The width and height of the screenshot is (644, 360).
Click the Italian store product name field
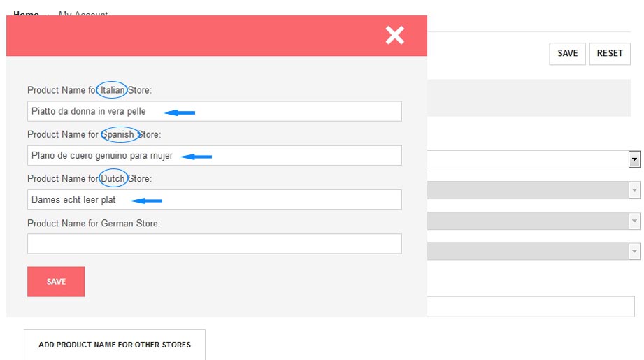pyautogui.click(x=214, y=111)
